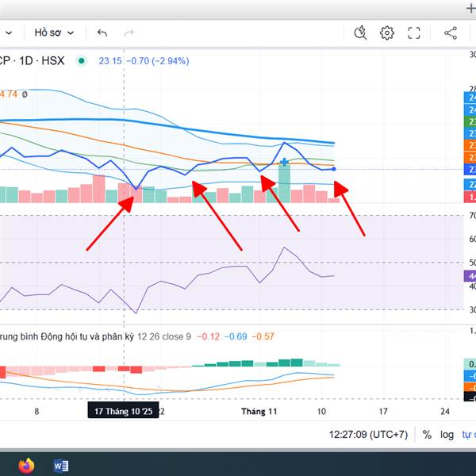Click the −0.70 (−2.94%) change value
The image size is (476, 476).
[x=158, y=61]
